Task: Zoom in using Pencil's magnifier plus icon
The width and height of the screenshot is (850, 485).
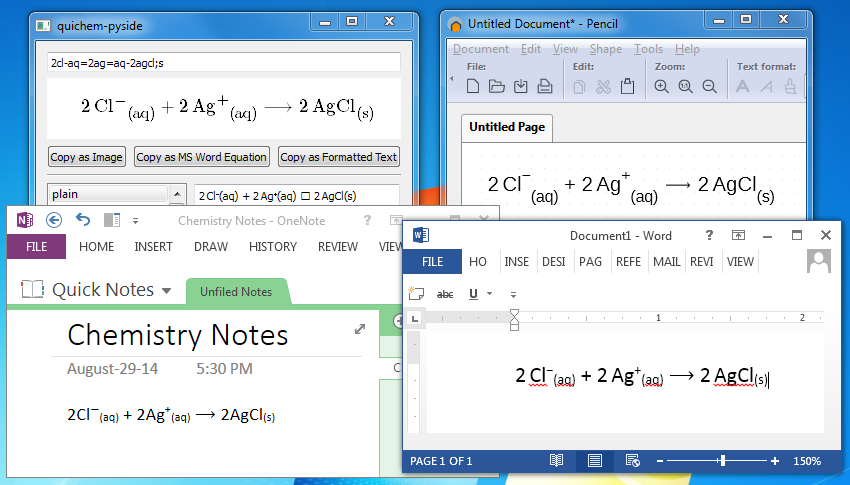Action: [661, 86]
